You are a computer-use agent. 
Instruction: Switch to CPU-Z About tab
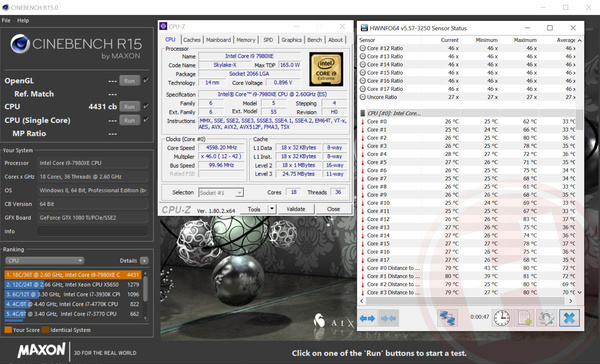point(335,40)
